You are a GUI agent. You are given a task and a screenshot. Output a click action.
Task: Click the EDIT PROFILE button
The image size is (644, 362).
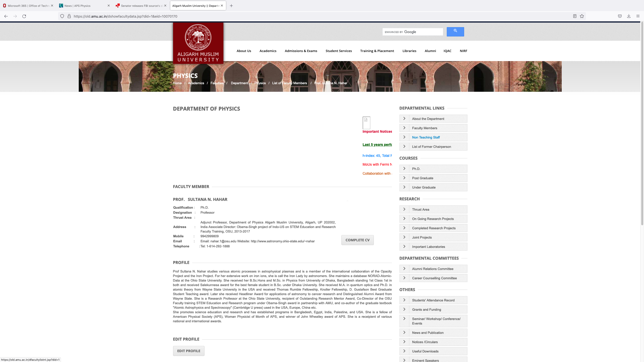[189, 351]
